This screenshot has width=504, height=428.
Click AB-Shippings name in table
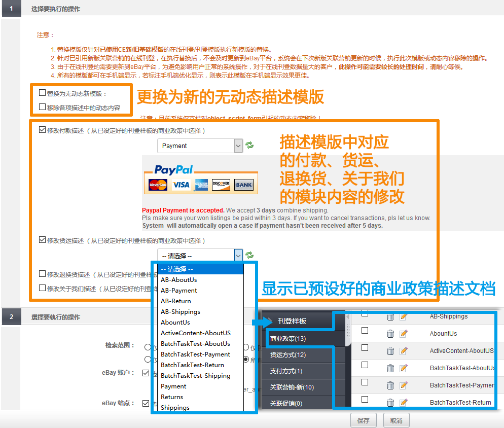click(449, 316)
